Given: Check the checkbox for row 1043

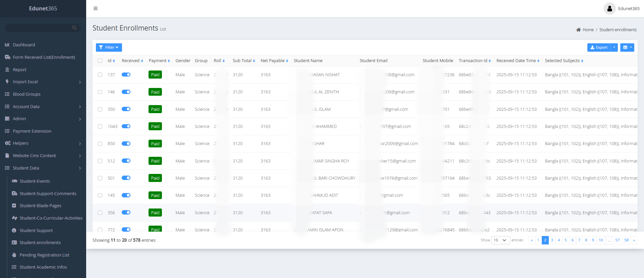Looking at the screenshot, I should coord(100,127).
